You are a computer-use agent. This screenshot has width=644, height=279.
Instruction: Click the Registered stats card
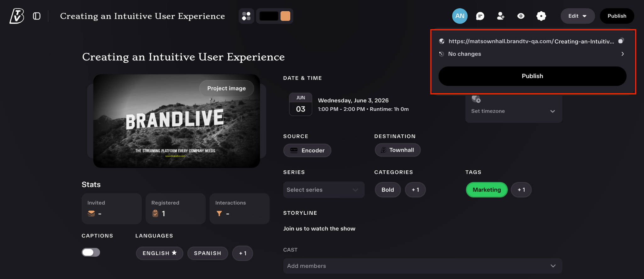[x=175, y=208]
